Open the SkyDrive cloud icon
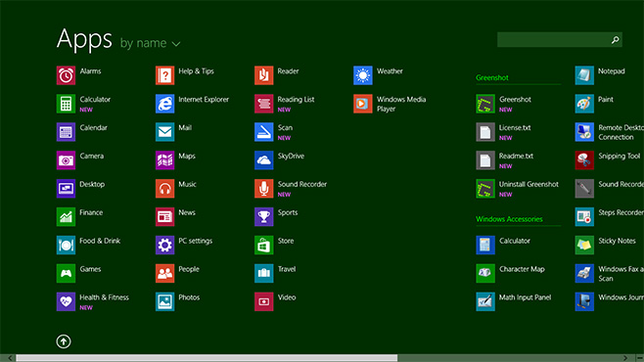This screenshot has width=644, height=362. (263, 160)
